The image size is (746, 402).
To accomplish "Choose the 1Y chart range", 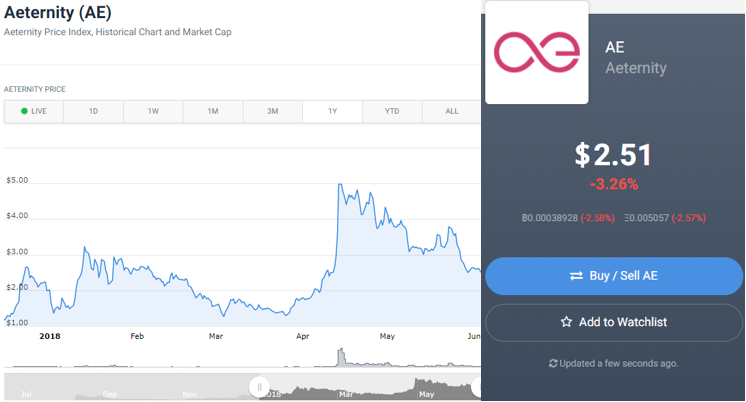I will [333, 111].
